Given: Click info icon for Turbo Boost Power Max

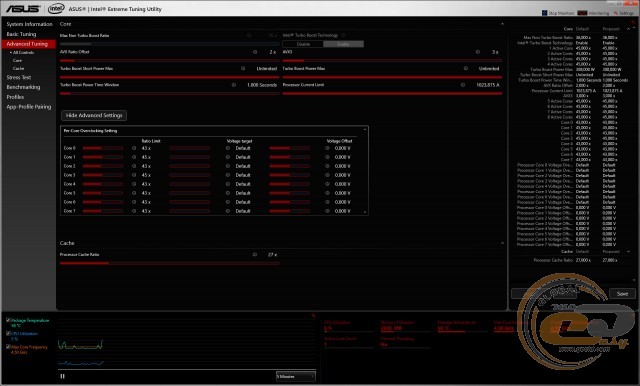Looking at the screenshot, I should click(x=466, y=68).
